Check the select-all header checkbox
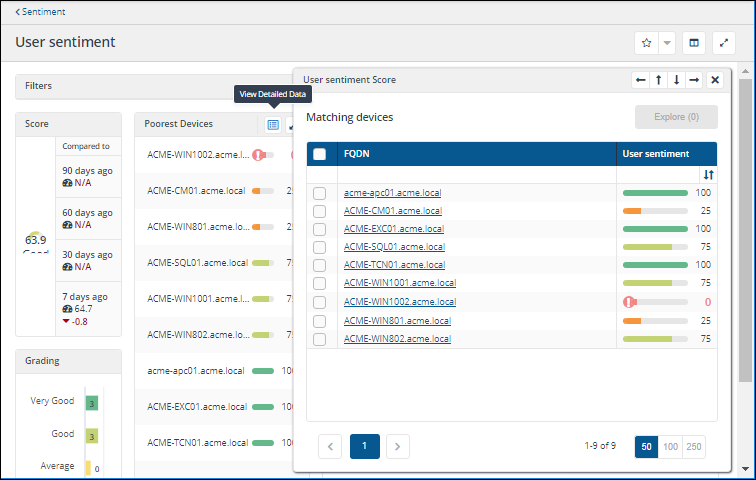The image size is (756, 480). coord(320,154)
